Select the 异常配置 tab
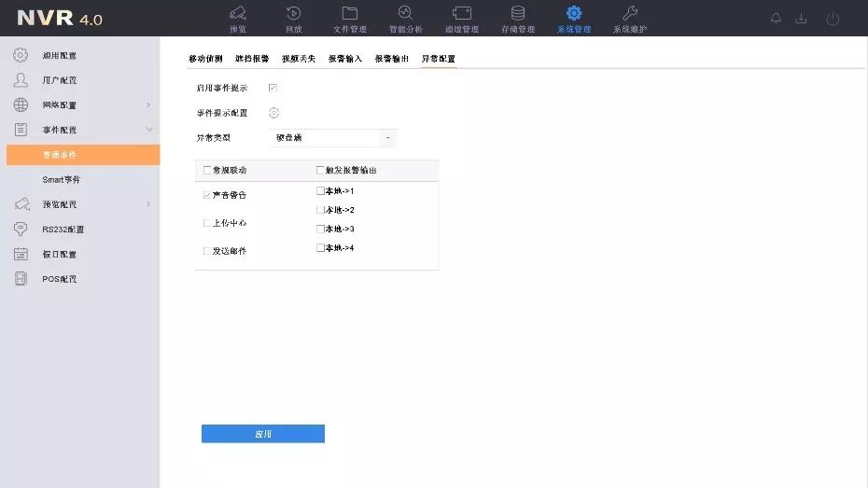Image resolution: width=868 pixels, height=488 pixels. coord(438,59)
